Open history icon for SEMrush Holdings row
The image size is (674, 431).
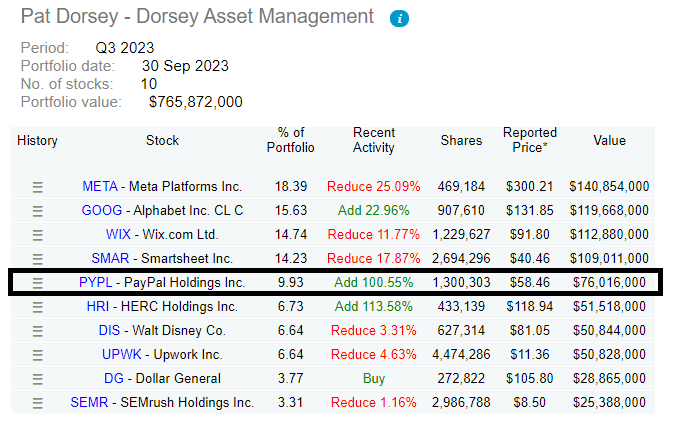tap(38, 403)
